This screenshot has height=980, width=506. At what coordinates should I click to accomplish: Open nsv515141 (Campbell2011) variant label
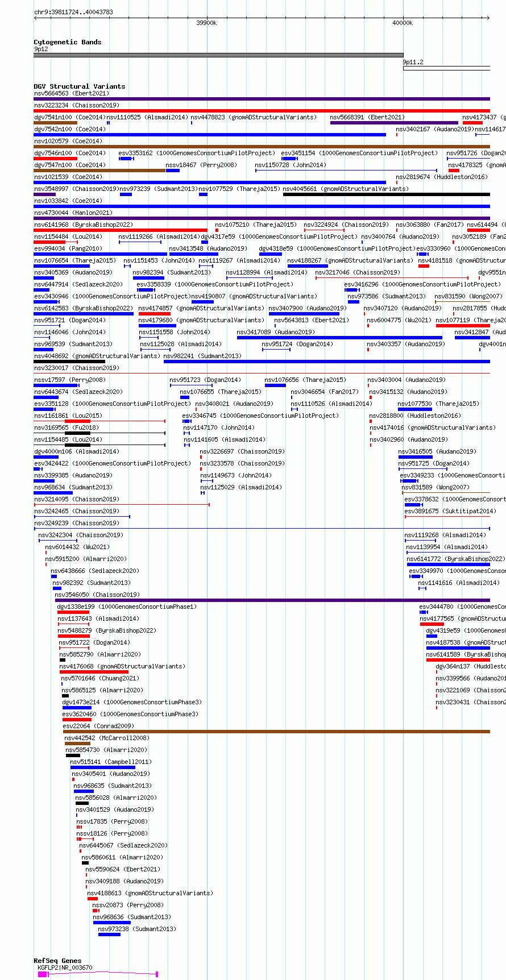click(x=111, y=762)
